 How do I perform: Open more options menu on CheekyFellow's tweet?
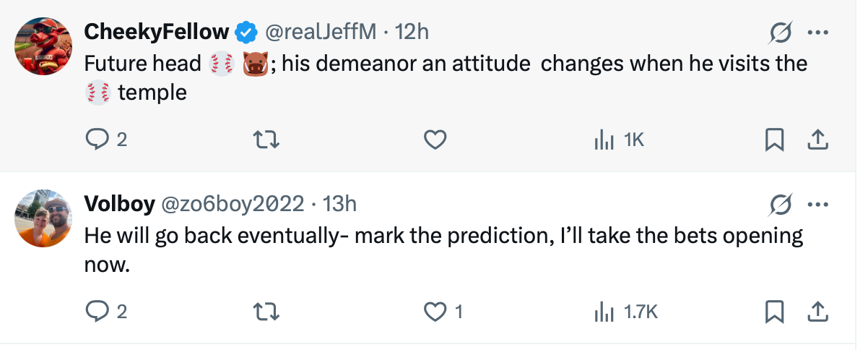coord(817,33)
